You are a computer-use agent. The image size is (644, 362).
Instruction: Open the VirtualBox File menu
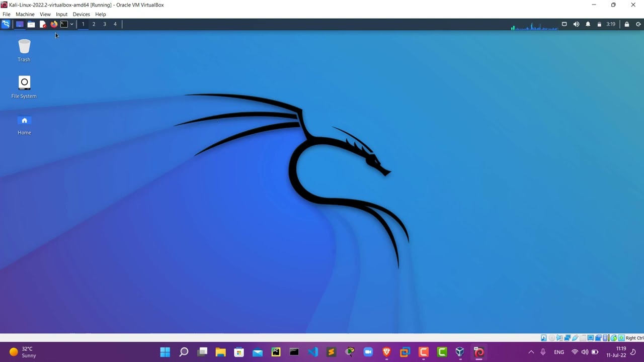(x=7, y=14)
